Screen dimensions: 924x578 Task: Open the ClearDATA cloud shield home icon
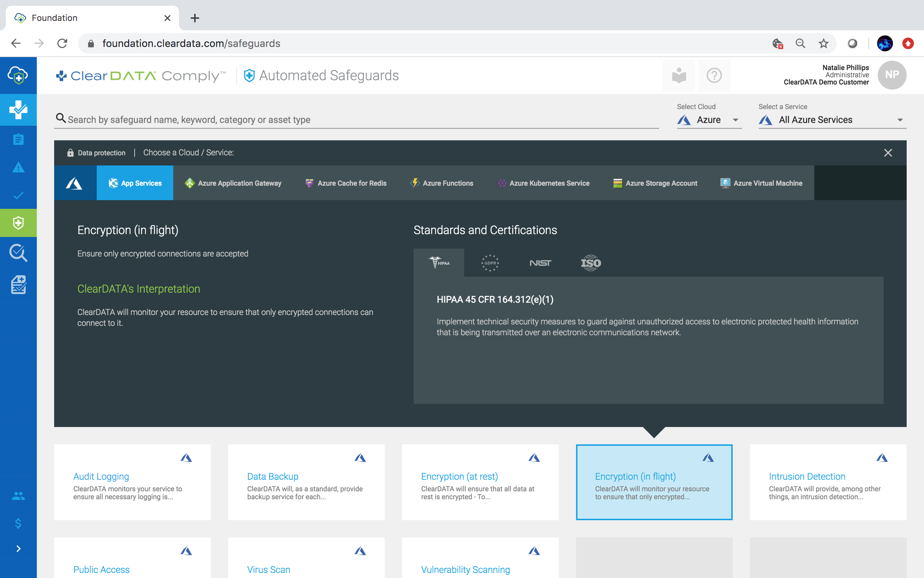coord(18,75)
